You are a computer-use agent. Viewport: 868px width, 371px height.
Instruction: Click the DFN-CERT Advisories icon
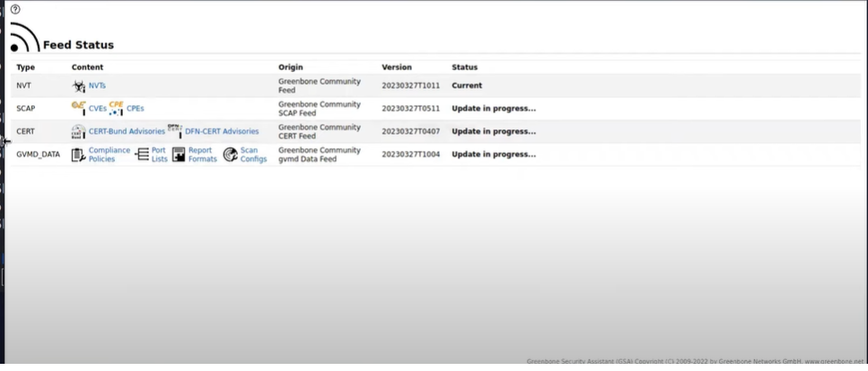click(x=175, y=131)
